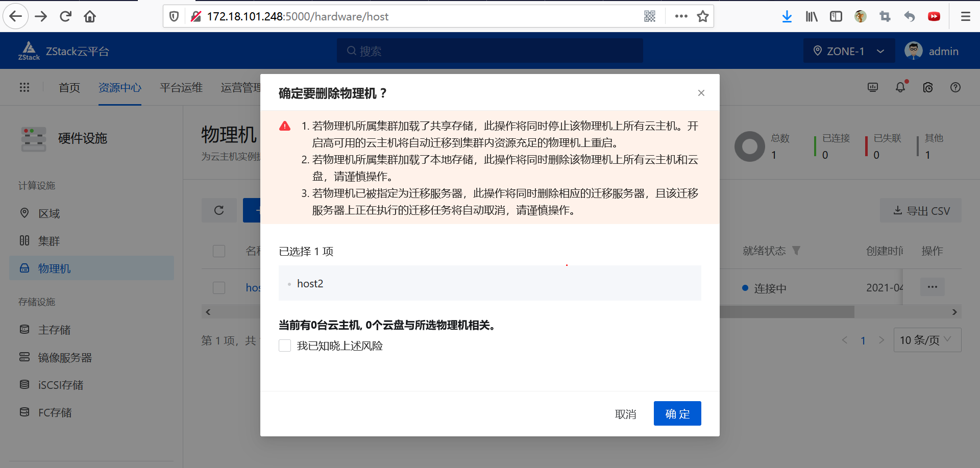This screenshot has width=980, height=468.
Task: Click the screenshot crop extension icon
Action: 885,16
